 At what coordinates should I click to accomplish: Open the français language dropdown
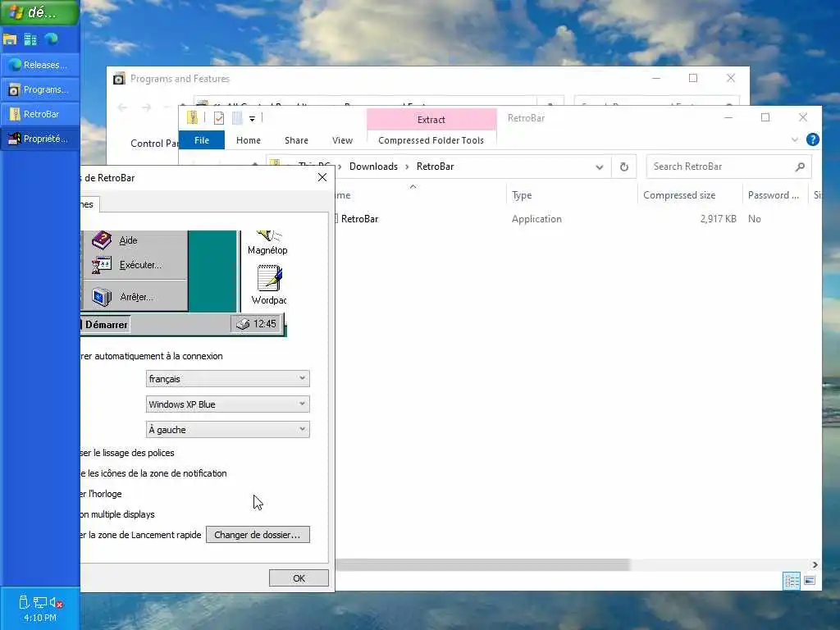click(x=228, y=379)
